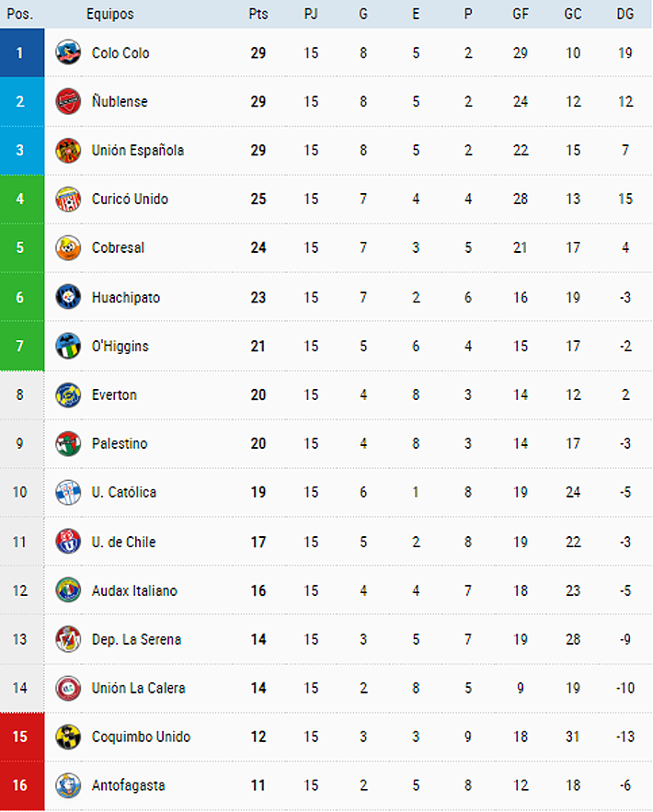
Task: Click the GF column header
Action: click(x=521, y=14)
